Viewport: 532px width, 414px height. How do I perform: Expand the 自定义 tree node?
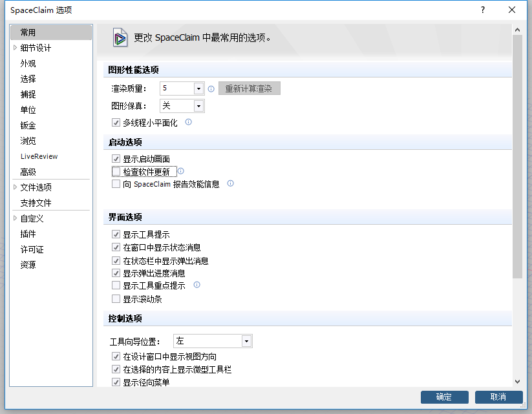15,218
